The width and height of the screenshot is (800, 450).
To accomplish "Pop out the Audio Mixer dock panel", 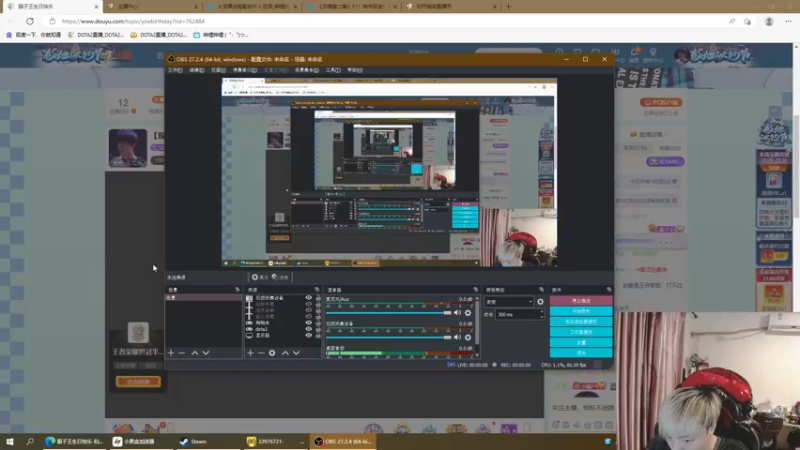I will [476, 289].
